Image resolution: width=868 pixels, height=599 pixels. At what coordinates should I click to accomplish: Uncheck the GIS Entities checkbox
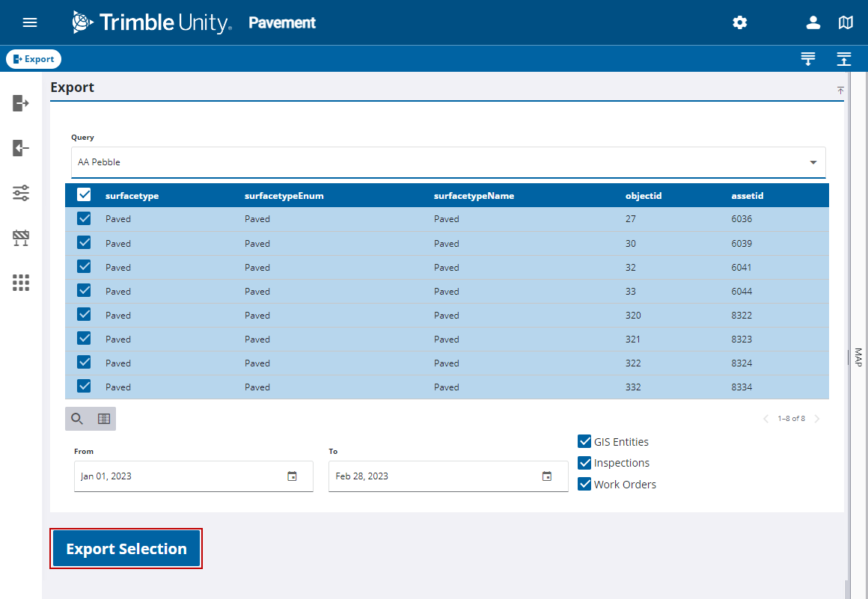point(584,441)
